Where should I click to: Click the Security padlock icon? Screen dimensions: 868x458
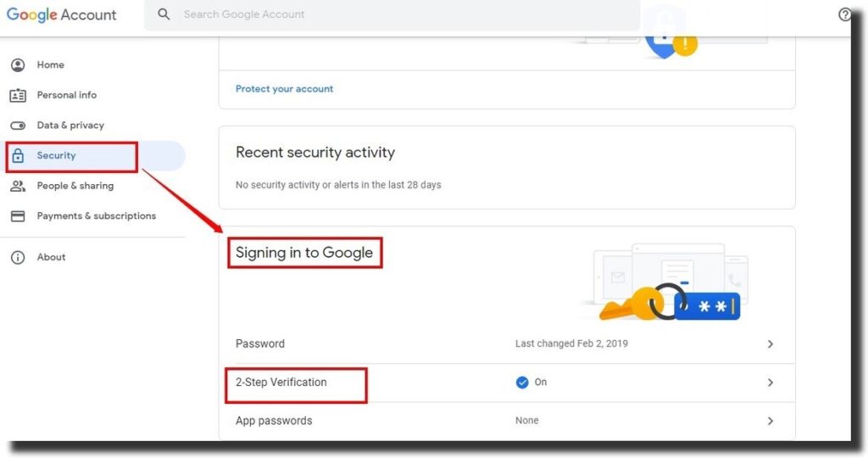(18, 155)
